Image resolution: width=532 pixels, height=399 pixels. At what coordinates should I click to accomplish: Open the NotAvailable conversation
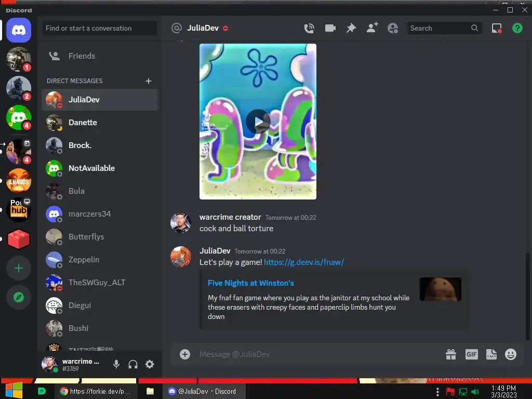click(x=100, y=168)
